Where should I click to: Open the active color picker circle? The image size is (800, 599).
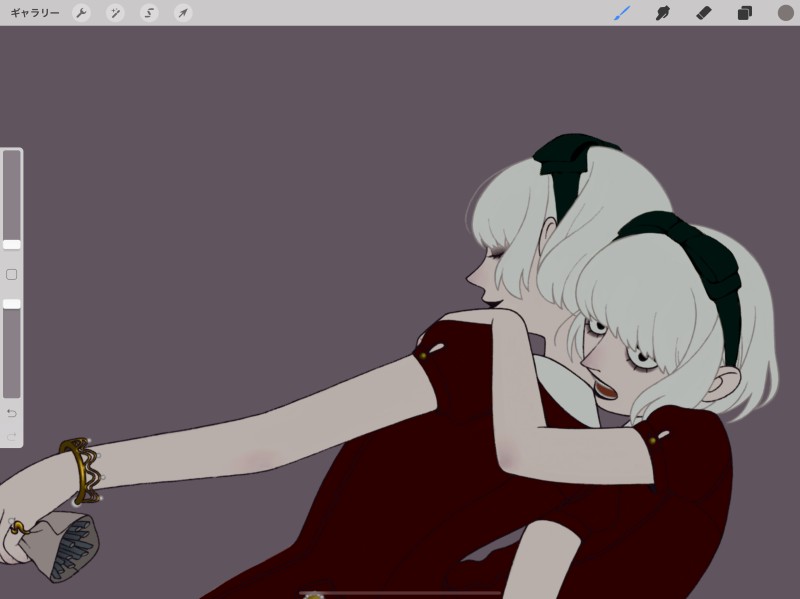click(x=785, y=13)
